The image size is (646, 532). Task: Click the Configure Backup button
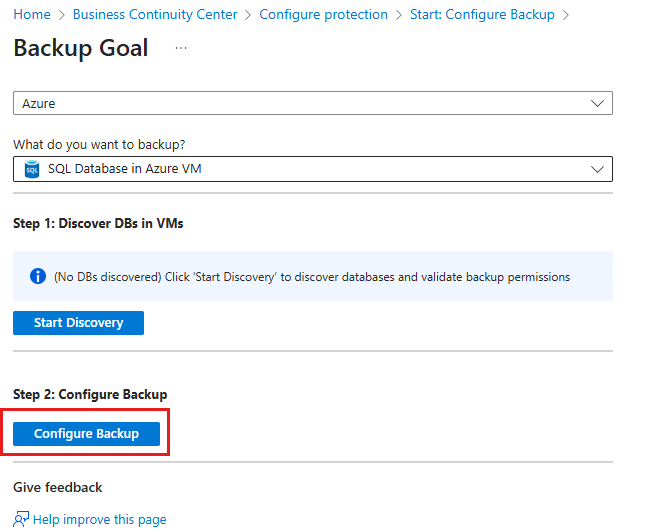(86, 434)
